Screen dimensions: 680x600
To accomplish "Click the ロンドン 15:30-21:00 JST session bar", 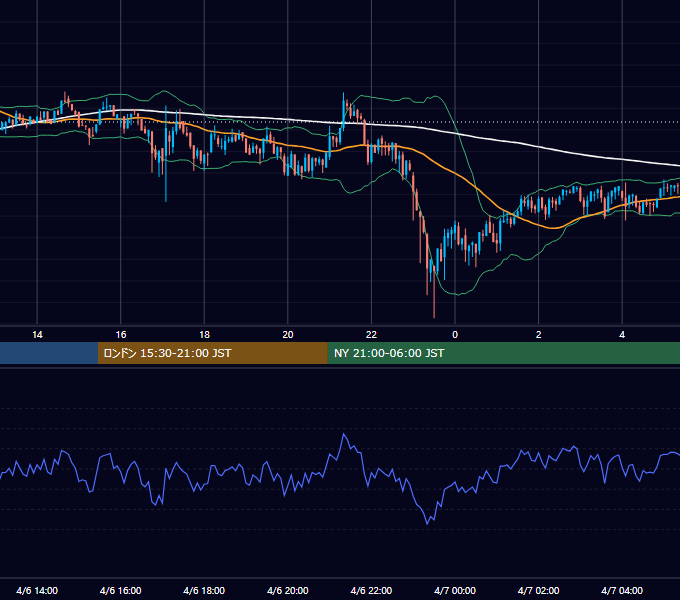I will click(x=212, y=353).
